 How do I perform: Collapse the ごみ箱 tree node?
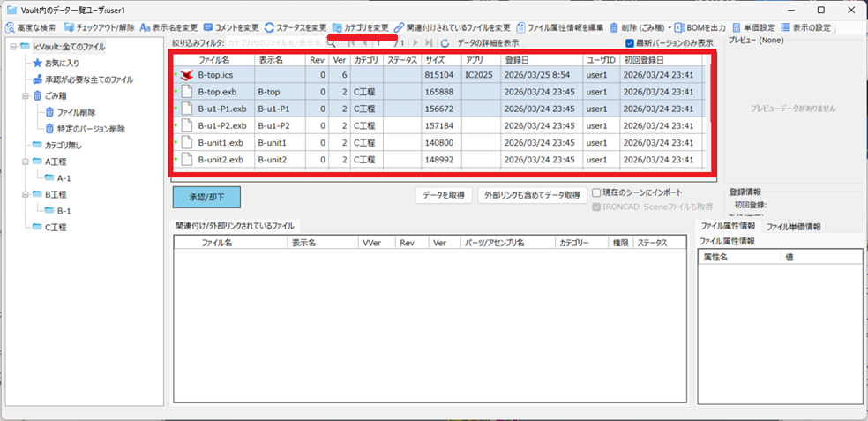coord(24,95)
